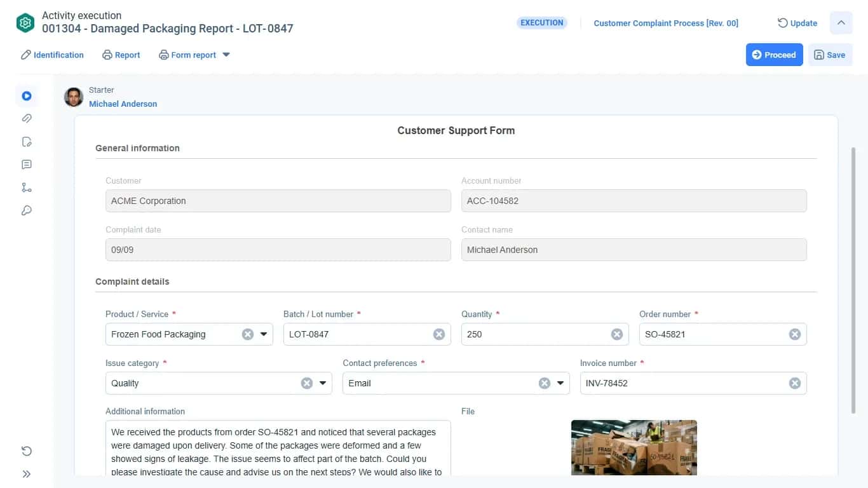
Task: Expand sidebar with double-chevron icon
Action: coord(27,474)
